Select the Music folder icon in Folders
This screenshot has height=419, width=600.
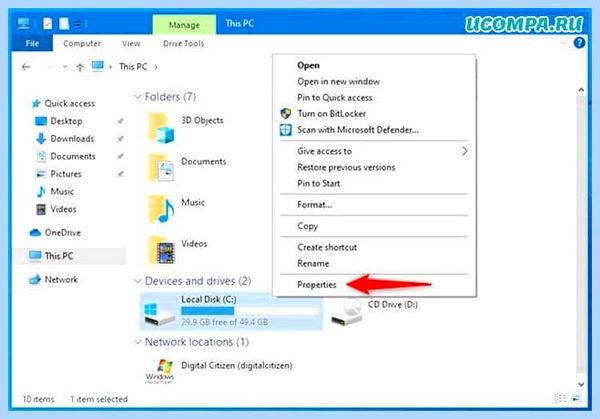(161, 209)
